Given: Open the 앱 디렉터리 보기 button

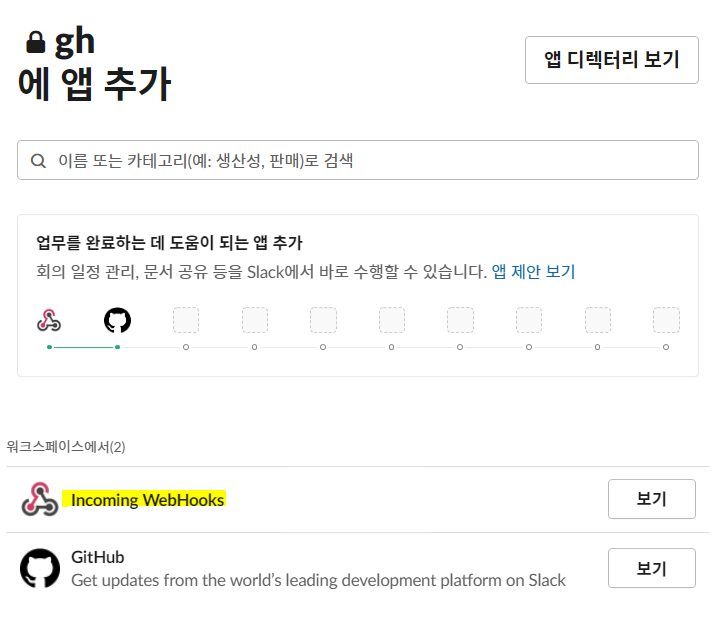Looking at the screenshot, I should point(611,60).
